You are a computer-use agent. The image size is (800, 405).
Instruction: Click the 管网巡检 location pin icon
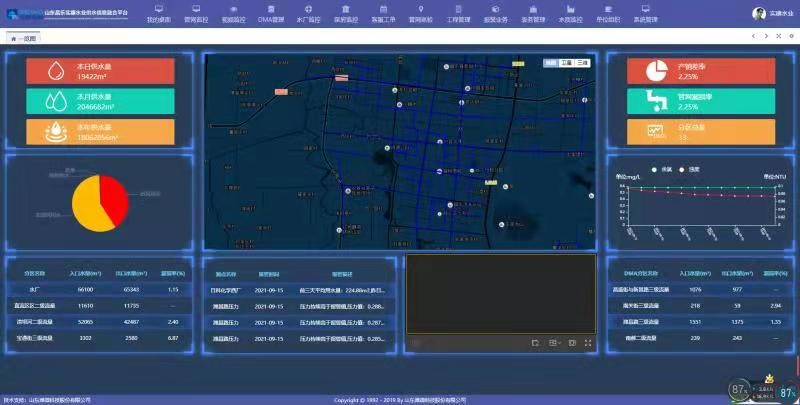(x=420, y=8)
